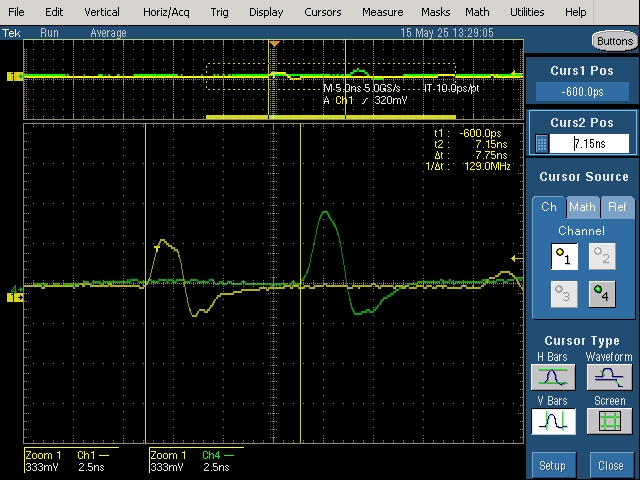Click the Run acquisition status text
The height and width of the screenshot is (480, 640).
click(x=49, y=33)
